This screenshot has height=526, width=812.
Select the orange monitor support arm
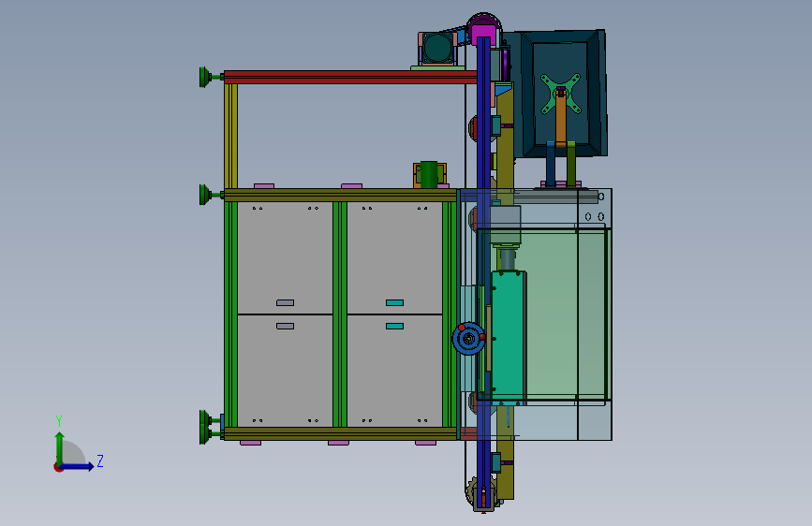click(x=561, y=119)
